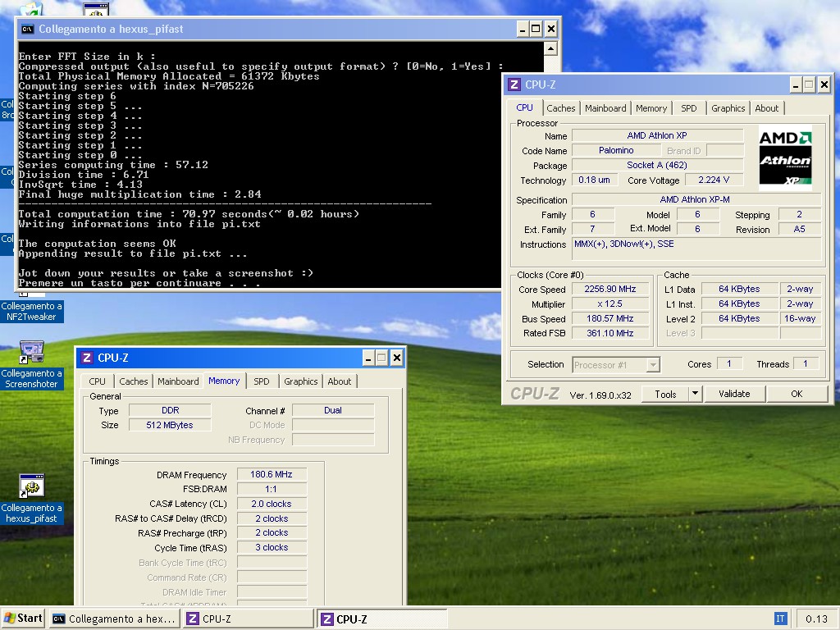
Task: Click the Package field Socket A (462)
Action: pos(657,165)
